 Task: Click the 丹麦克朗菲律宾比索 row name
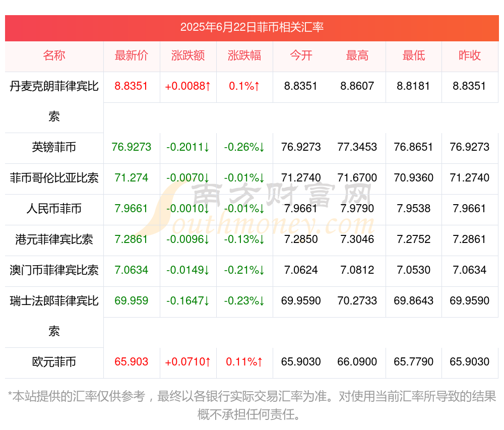[x=54, y=101]
